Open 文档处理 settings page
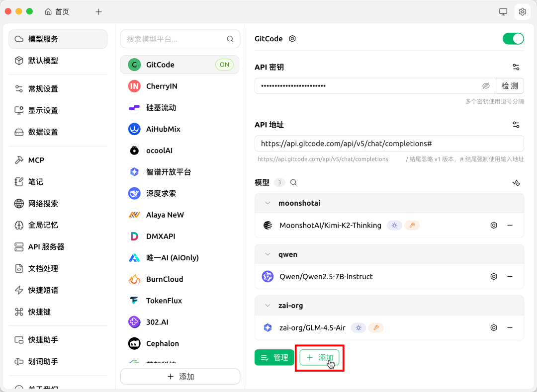Image resolution: width=537 pixels, height=392 pixels. [x=58, y=268]
